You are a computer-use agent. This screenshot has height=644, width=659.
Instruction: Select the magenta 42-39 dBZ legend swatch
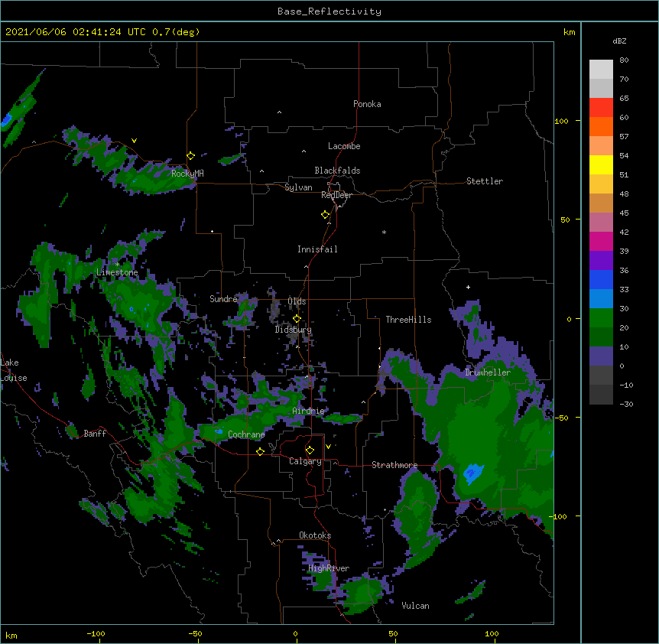601,241
